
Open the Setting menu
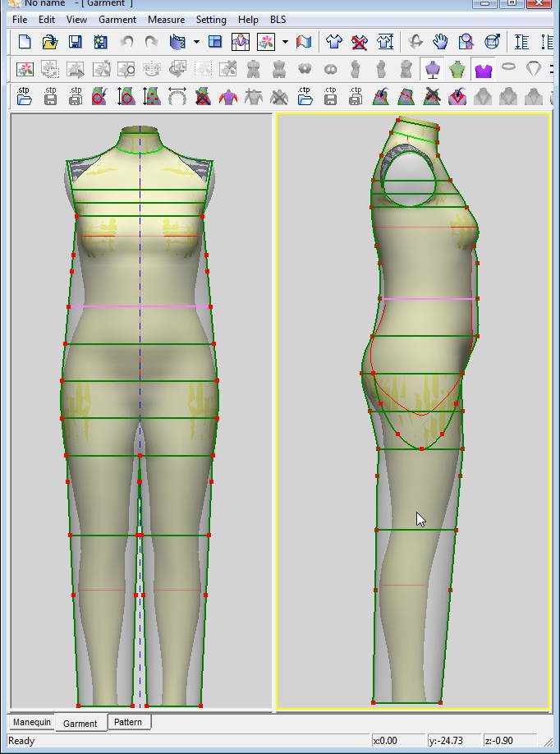211,20
